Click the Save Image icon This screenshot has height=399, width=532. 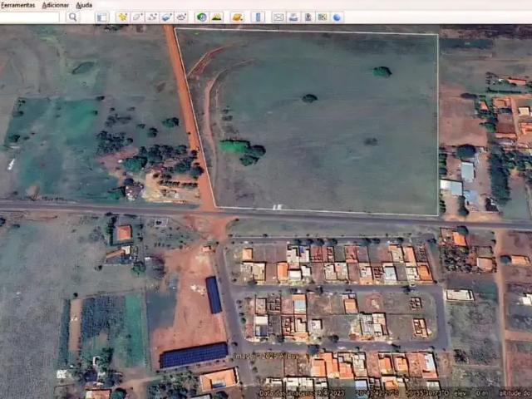click(308, 17)
